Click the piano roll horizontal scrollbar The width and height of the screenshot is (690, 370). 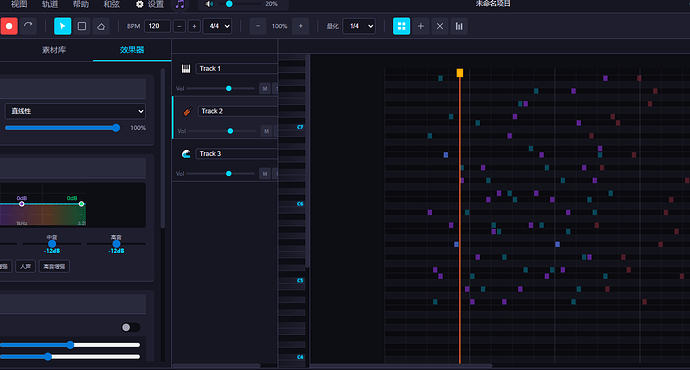point(401,366)
